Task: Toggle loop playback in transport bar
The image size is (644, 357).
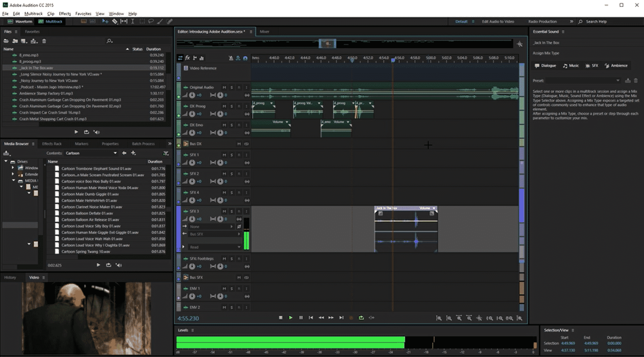Action: pyautogui.click(x=361, y=318)
